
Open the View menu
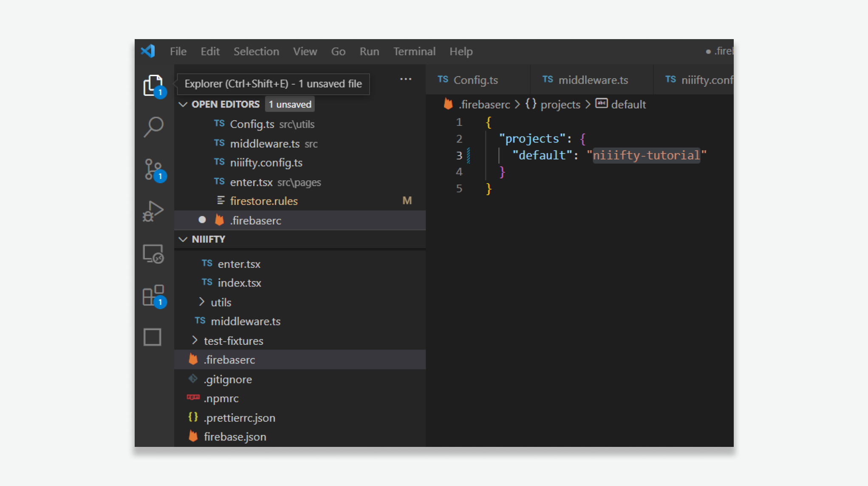tap(305, 51)
